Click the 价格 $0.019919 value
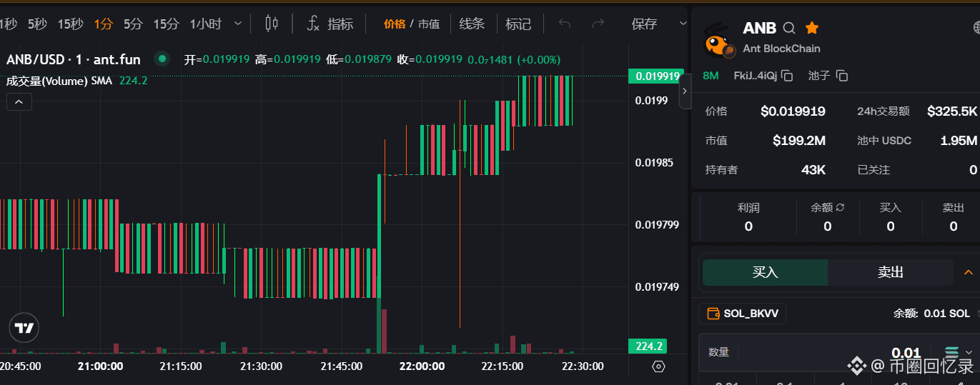This screenshot has width=980, height=385. coord(793,111)
